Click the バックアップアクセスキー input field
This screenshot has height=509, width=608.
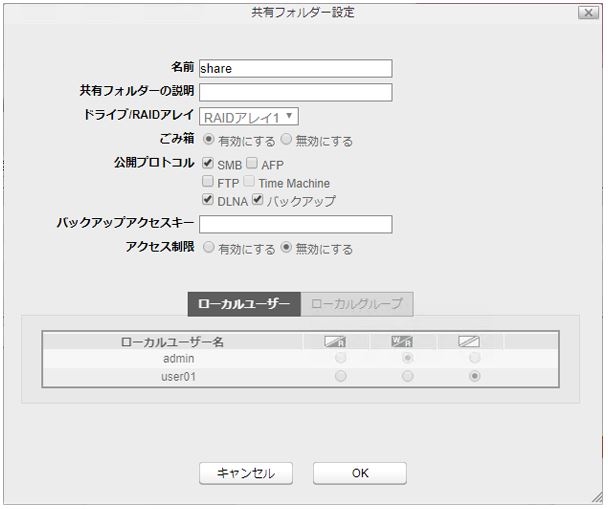click(295, 224)
